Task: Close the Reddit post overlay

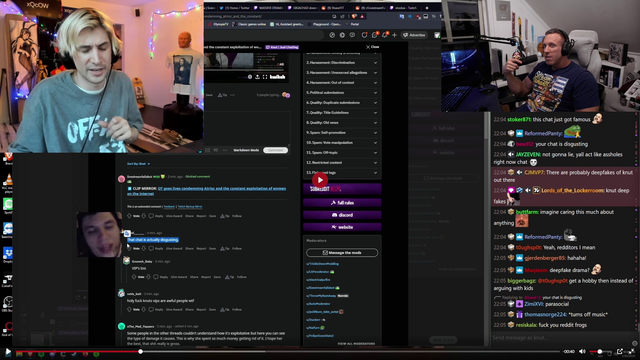Action: (373, 47)
